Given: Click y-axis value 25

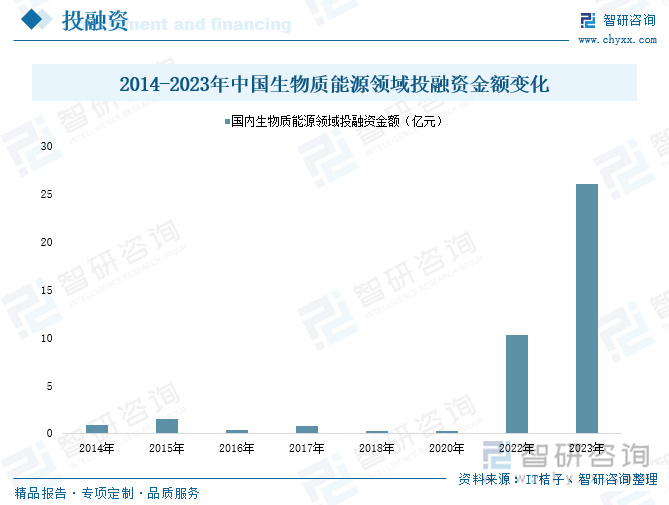Looking at the screenshot, I should (x=47, y=194).
